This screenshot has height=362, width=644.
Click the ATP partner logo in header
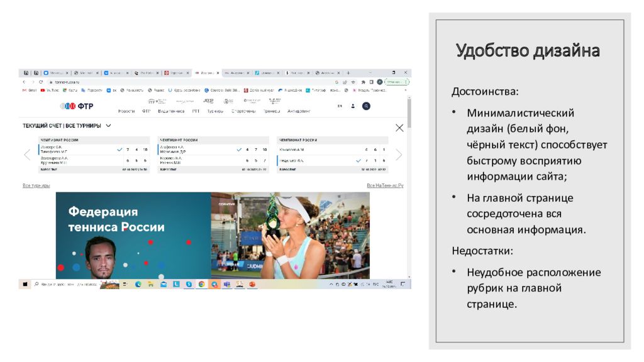[208, 101]
